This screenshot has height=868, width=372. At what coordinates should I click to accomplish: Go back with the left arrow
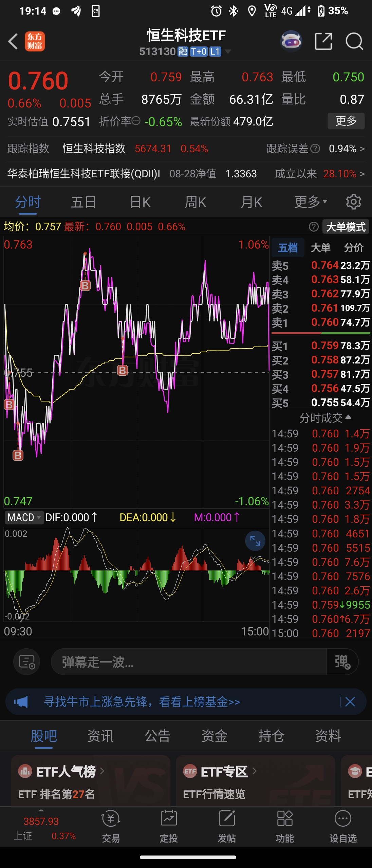coord(13,42)
